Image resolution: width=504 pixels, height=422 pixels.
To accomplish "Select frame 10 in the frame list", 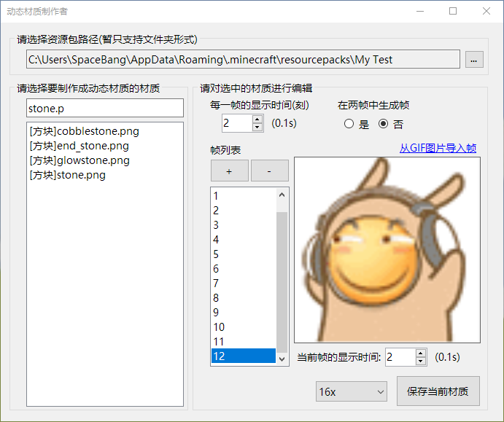I will (244, 327).
